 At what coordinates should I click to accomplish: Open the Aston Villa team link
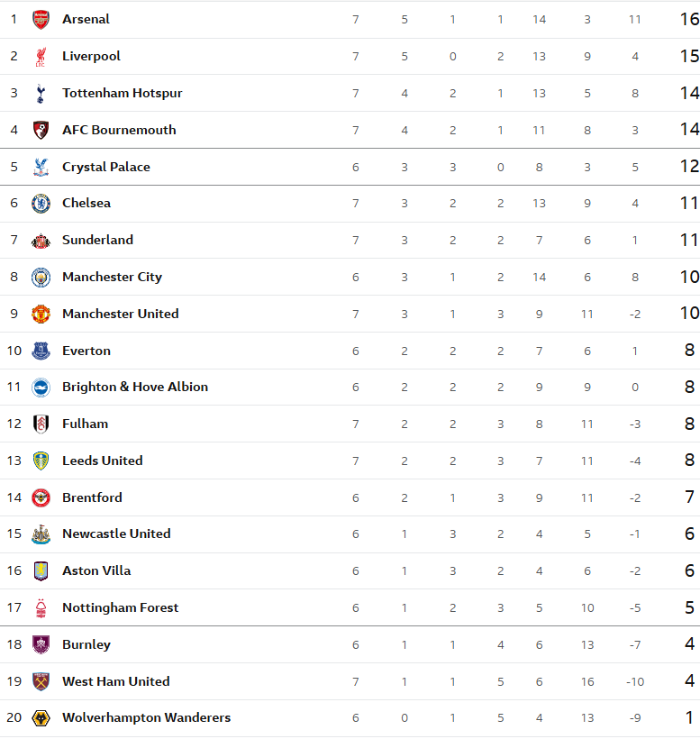[x=96, y=570]
